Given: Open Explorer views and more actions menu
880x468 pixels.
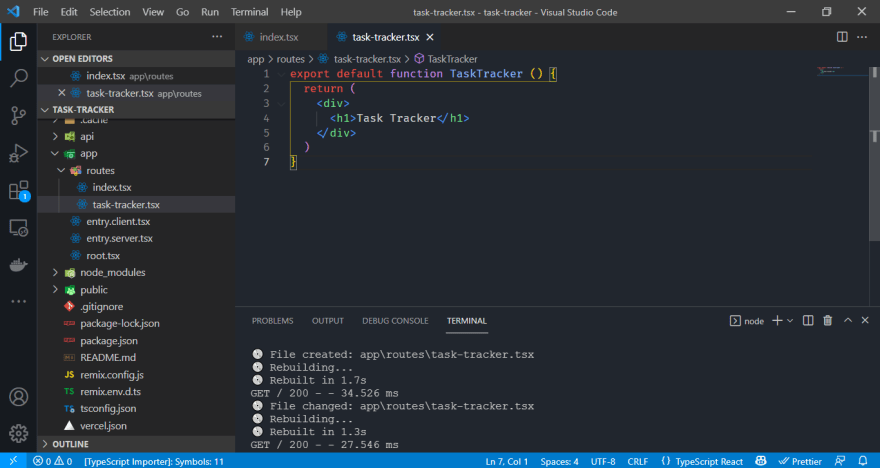Looking at the screenshot, I should (217, 37).
